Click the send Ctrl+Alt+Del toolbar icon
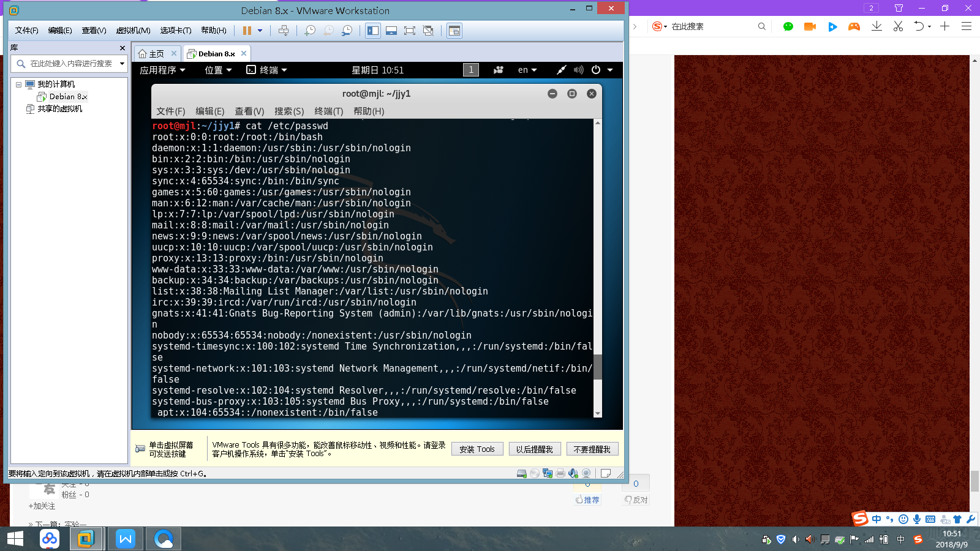 tap(283, 31)
